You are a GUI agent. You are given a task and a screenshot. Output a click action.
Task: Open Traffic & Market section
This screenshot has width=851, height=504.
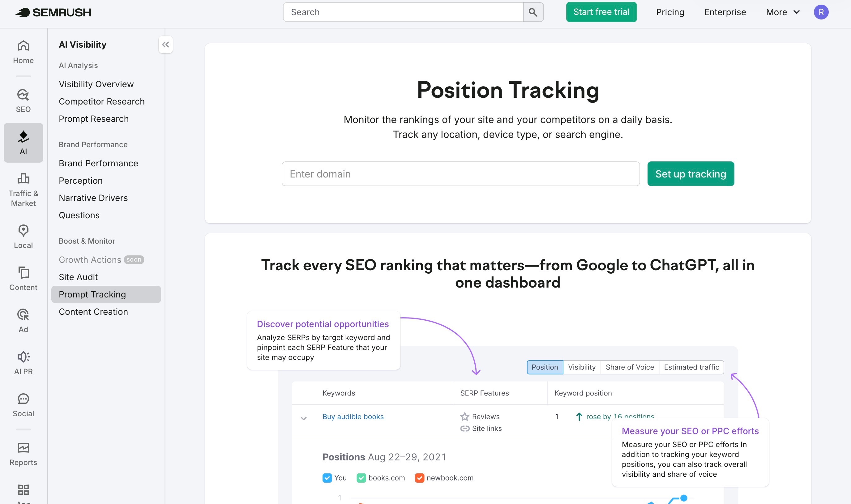pos(23,190)
